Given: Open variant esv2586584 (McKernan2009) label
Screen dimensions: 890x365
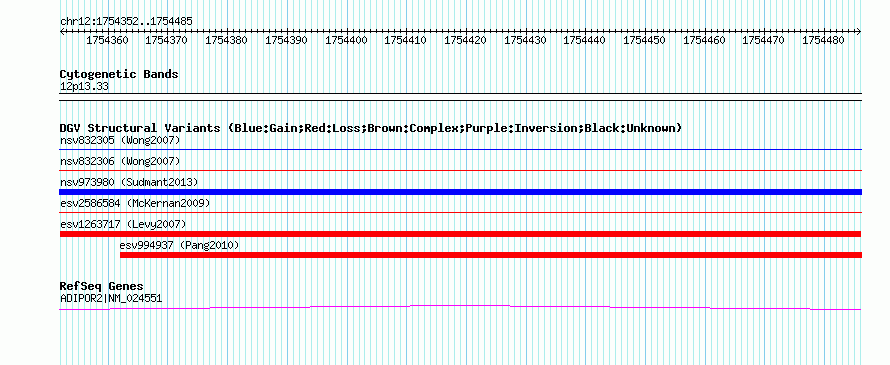Looking at the screenshot, I should pos(135,203).
